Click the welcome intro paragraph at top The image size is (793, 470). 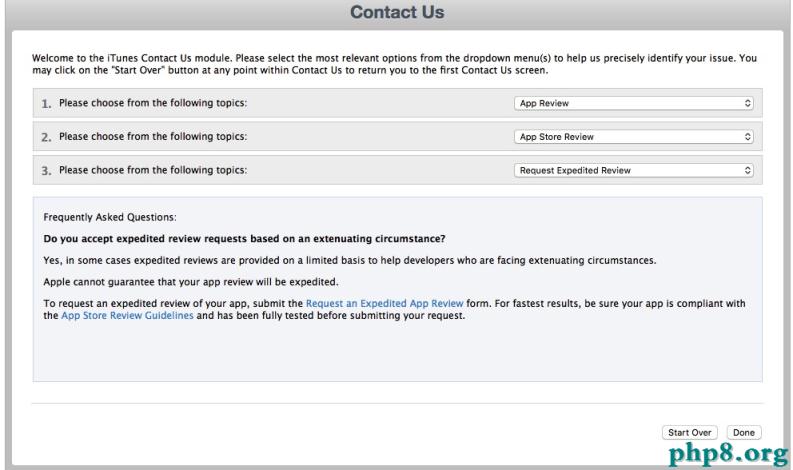(x=396, y=64)
